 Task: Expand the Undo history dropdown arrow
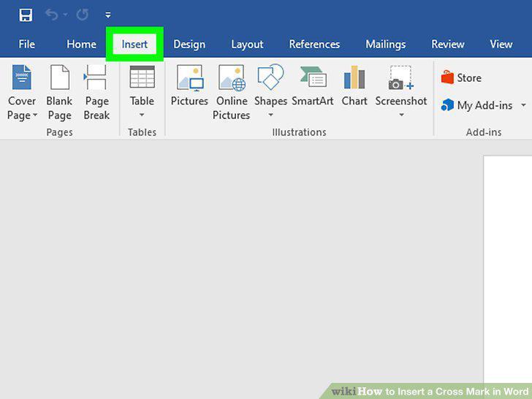(66, 15)
